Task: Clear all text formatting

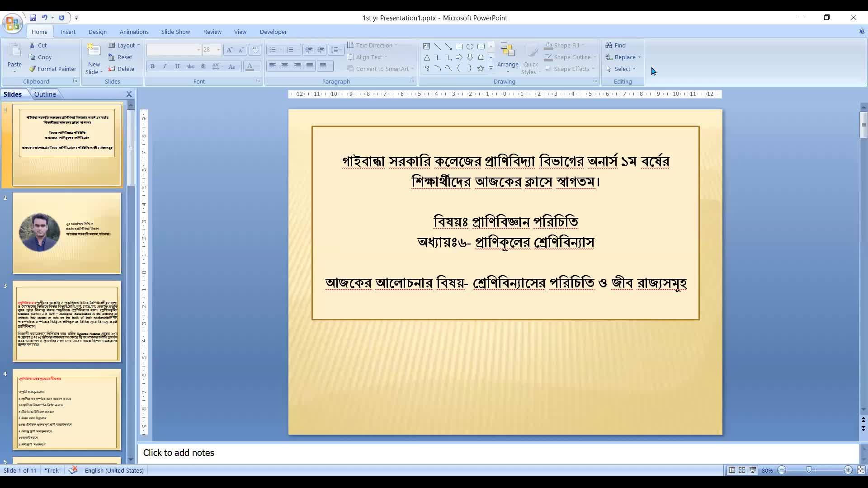Action: (x=255, y=50)
